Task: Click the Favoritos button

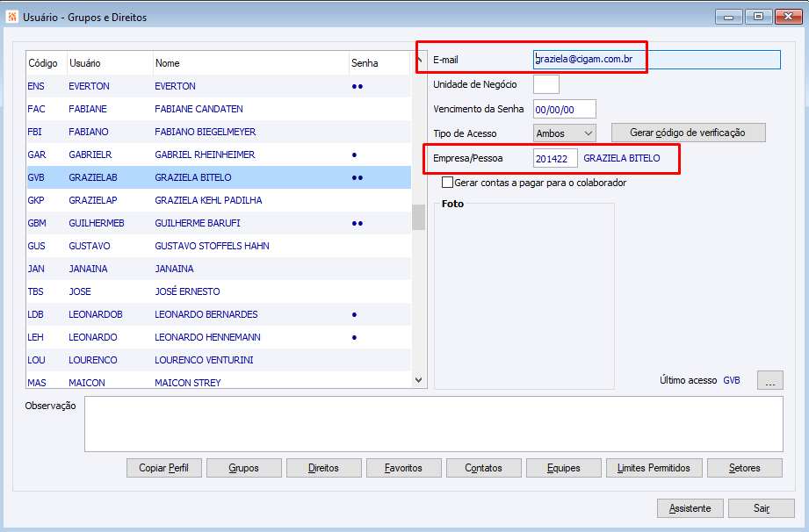Action: point(403,468)
